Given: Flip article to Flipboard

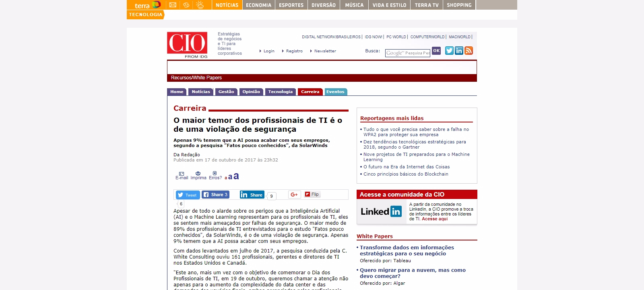Looking at the screenshot, I should click(312, 194).
